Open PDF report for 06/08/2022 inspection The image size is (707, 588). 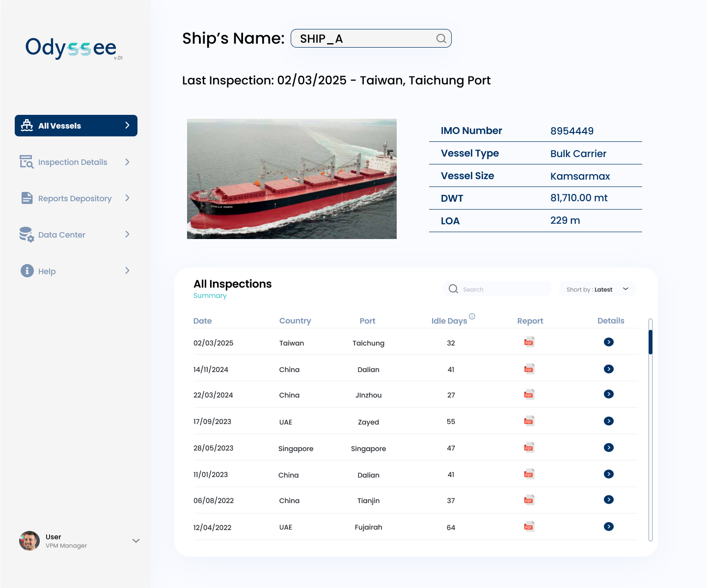(529, 500)
